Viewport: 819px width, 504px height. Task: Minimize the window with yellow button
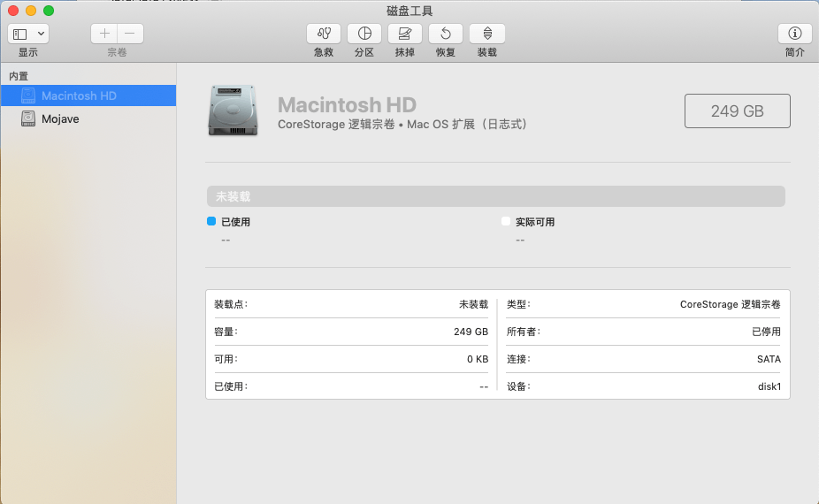(x=31, y=11)
